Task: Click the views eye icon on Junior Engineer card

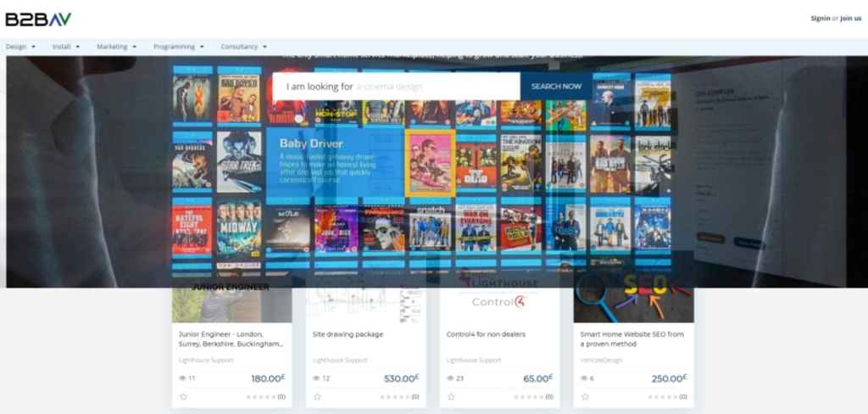Action: pyautogui.click(x=183, y=378)
